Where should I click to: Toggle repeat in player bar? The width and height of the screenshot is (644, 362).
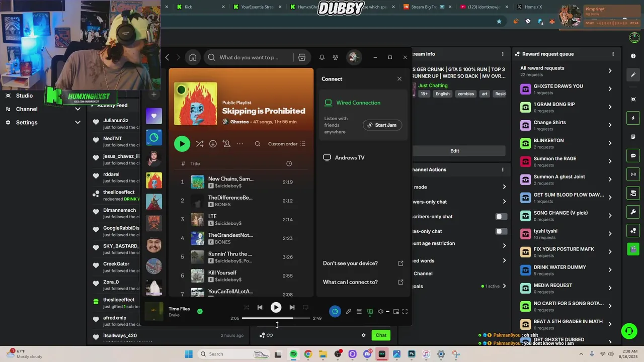tap(305, 307)
